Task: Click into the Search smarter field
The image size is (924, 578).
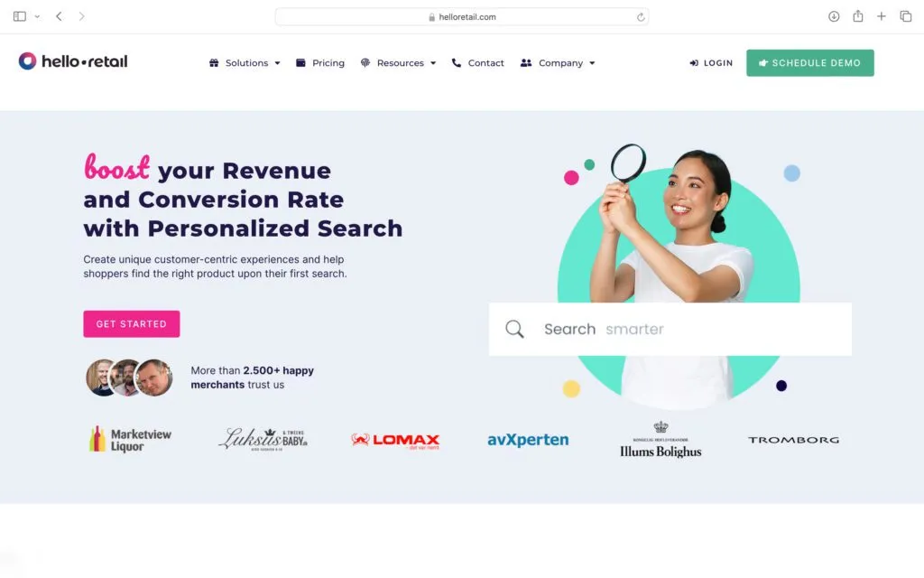Action: pyautogui.click(x=686, y=330)
